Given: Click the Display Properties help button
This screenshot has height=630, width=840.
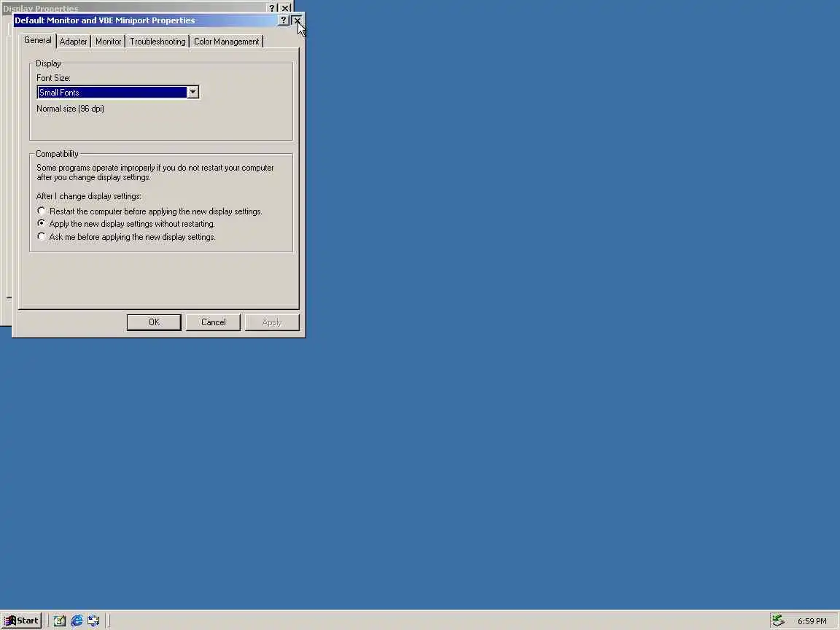Looking at the screenshot, I should (x=271, y=8).
